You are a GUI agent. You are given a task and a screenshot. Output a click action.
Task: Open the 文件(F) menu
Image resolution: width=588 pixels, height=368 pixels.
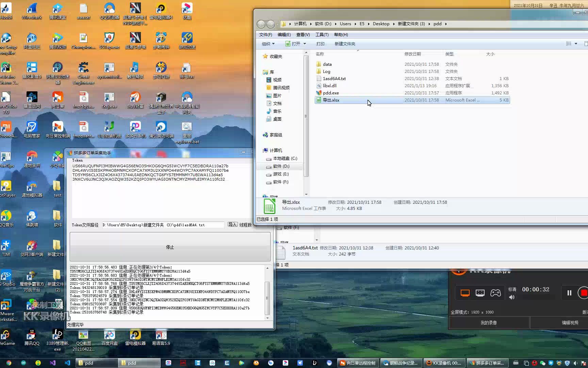(x=265, y=34)
